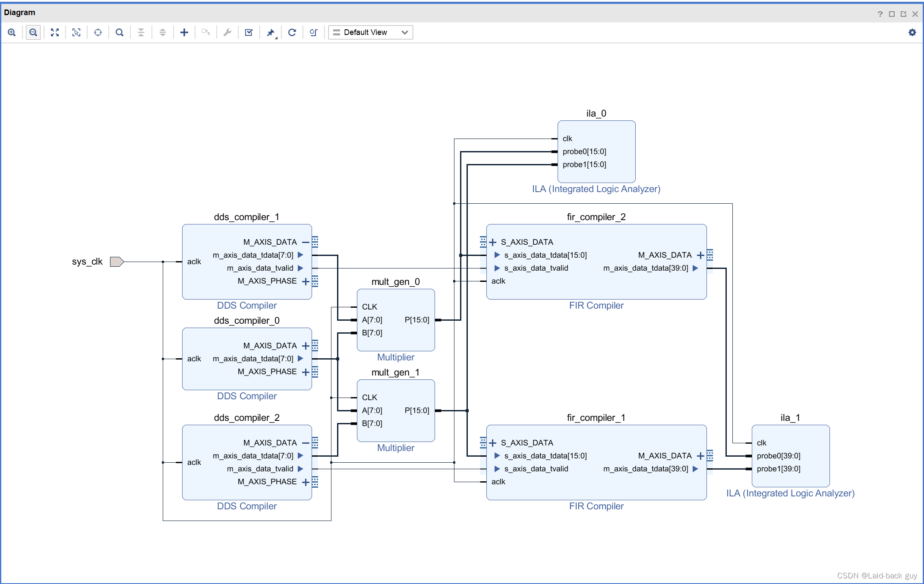Expand M_AXIS_DATA on fir_compiler_1
Image resolution: width=924 pixels, height=584 pixels.
tap(700, 456)
